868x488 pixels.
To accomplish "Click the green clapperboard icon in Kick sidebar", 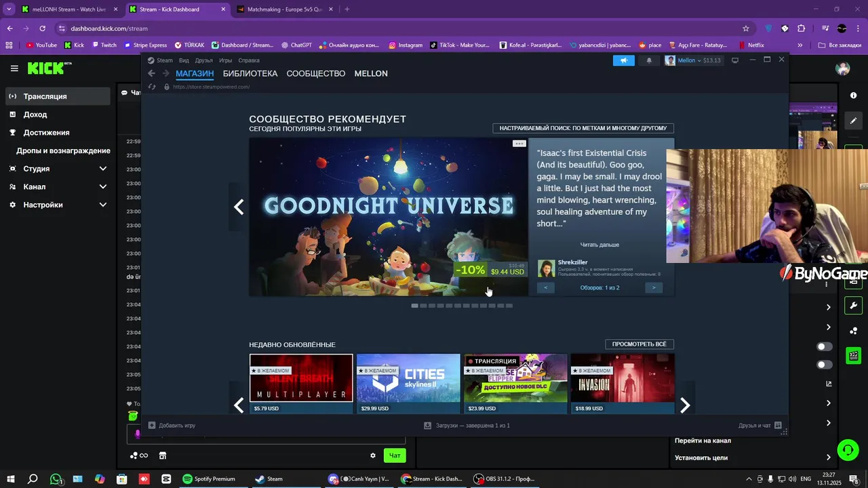I will [x=853, y=355].
